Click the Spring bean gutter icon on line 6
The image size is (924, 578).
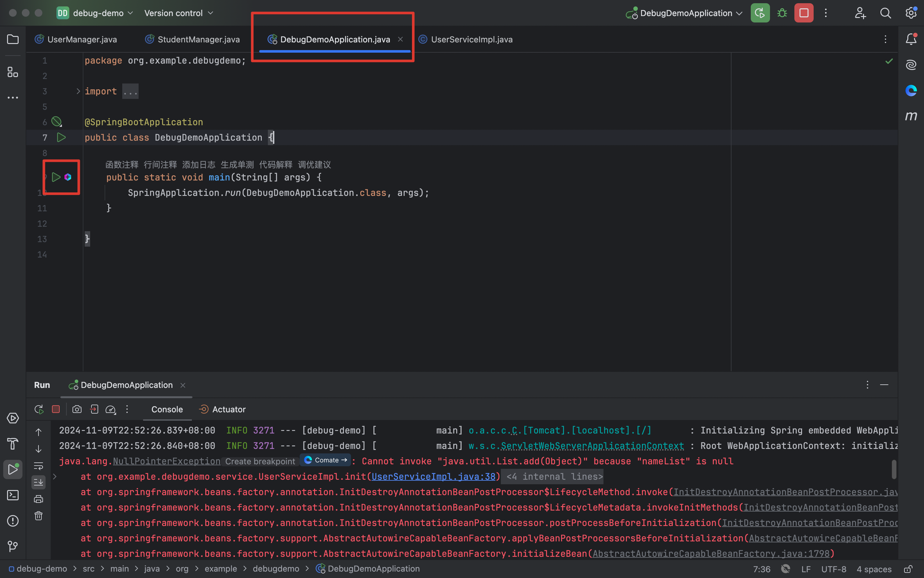point(56,122)
